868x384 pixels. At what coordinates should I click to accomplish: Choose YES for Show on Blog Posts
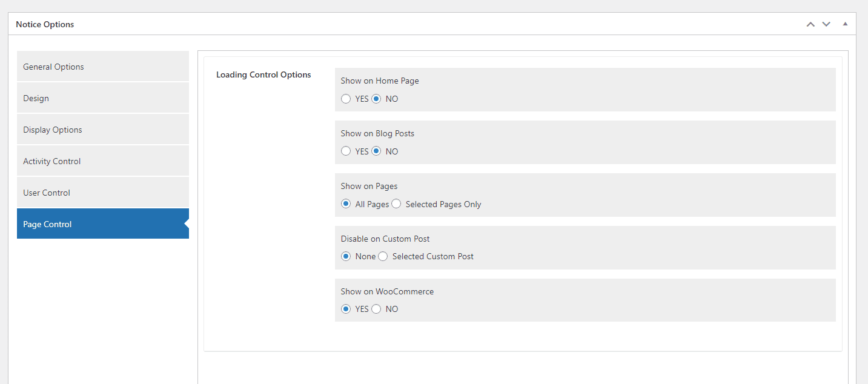(346, 151)
